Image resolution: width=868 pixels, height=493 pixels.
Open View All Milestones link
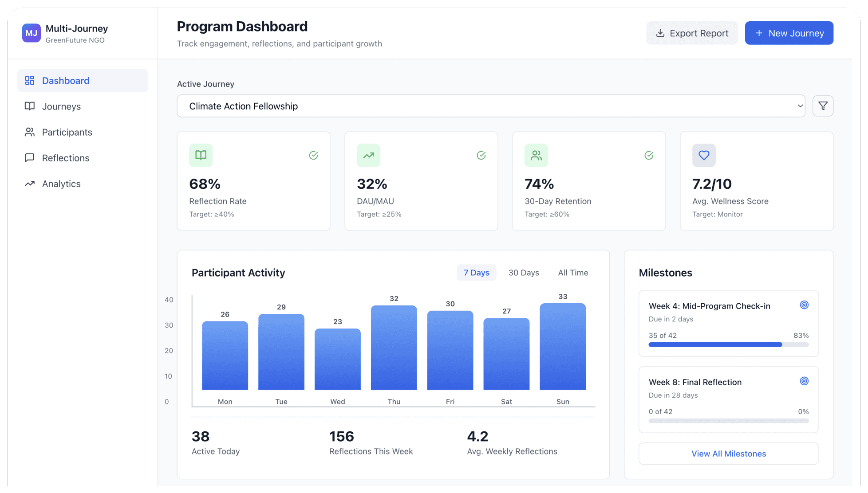pos(728,454)
